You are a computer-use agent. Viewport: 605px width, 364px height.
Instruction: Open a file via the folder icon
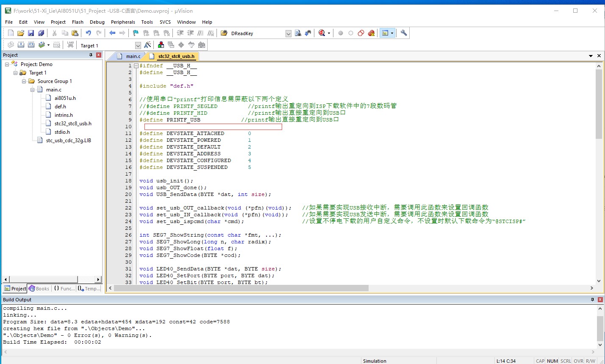[21, 33]
